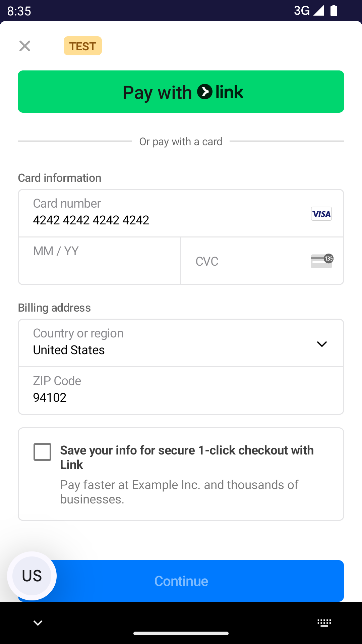Edit the ZIP Code field
This screenshot has height=644, width=362.
tap(181, 391)
